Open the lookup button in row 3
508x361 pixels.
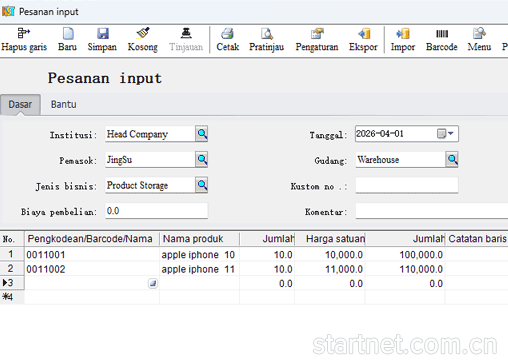coord(153,283)
